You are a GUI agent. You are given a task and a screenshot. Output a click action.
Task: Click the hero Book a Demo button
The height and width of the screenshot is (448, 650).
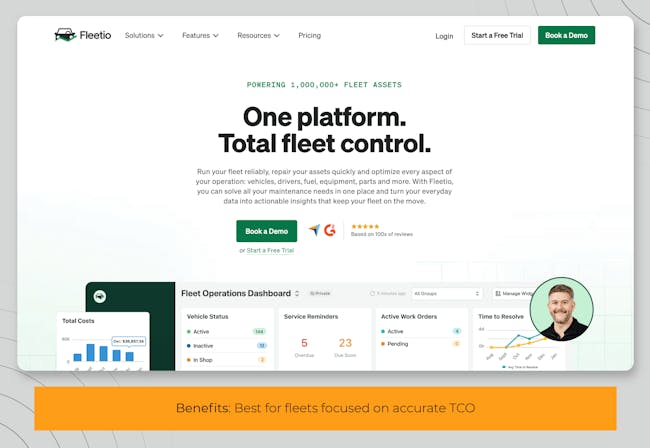pyautogui.click(x=267, y=231)
